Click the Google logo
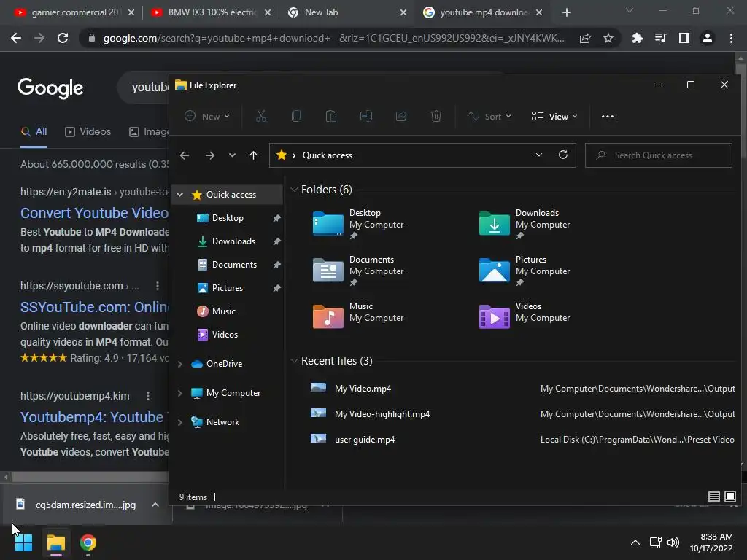747x560 pixels. (50, 88)
